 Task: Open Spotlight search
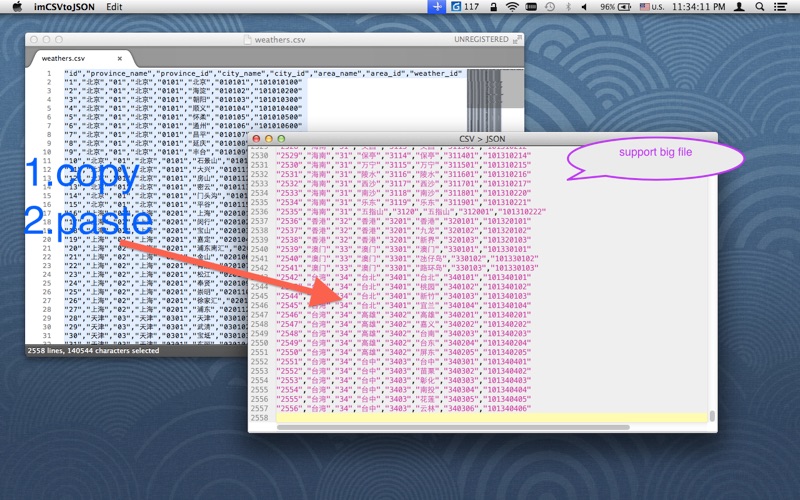click(760, 7)
